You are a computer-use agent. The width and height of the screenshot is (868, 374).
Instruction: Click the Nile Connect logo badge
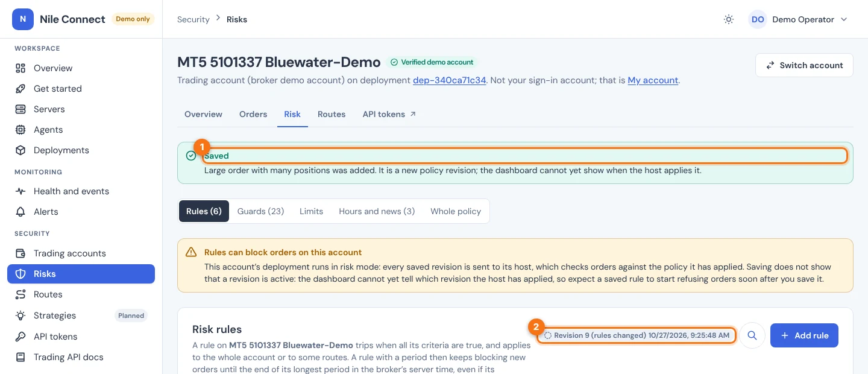[23, 19]
